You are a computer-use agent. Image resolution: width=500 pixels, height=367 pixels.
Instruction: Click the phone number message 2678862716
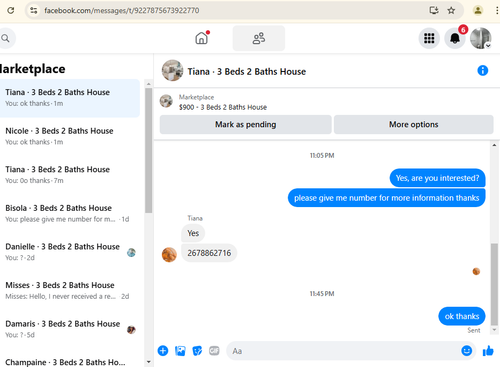click(x=209, y=253)
